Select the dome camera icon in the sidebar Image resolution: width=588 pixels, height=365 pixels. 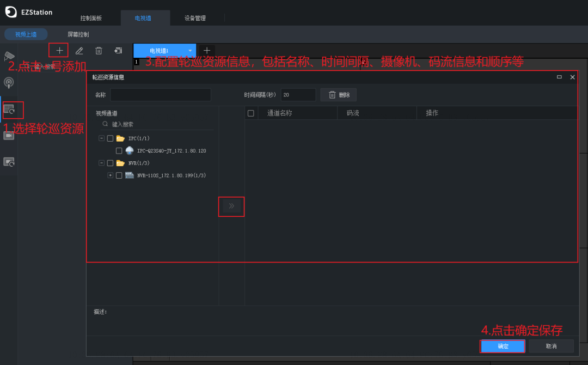tap(9, 82)
